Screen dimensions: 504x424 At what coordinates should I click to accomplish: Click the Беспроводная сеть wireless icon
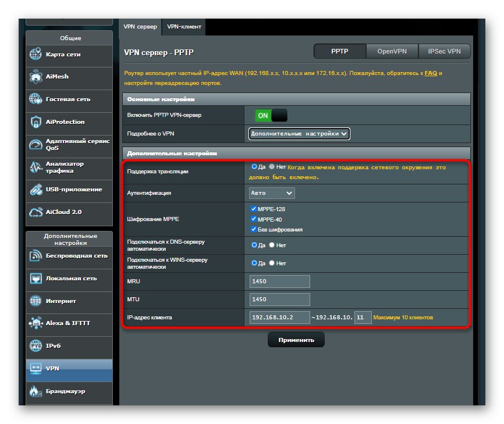[x=36, y=256]
